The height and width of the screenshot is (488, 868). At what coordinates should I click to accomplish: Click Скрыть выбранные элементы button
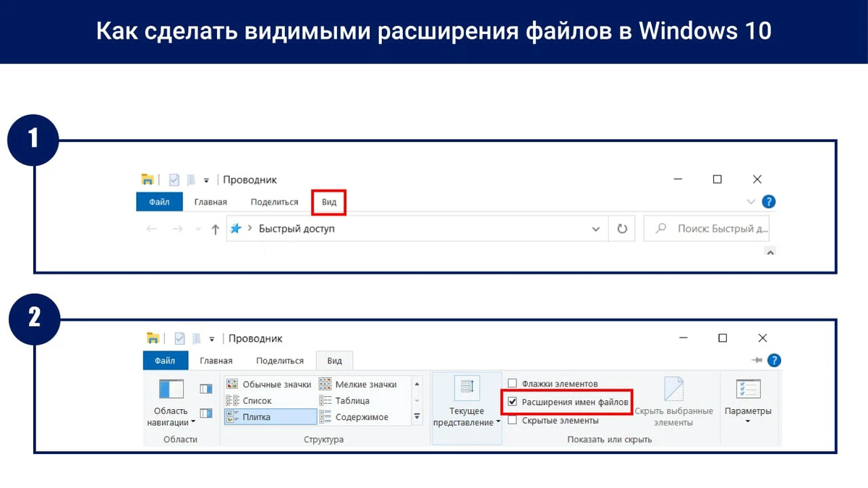coord(674,402)
